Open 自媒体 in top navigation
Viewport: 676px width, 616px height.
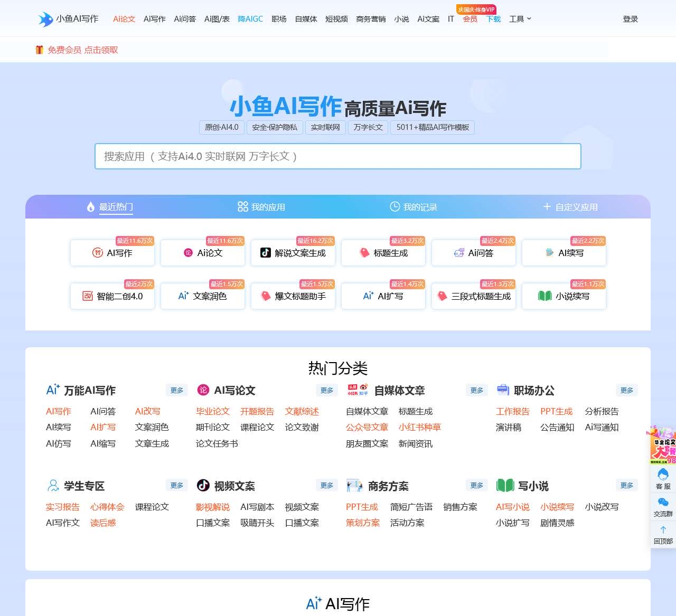click(306, 19)
